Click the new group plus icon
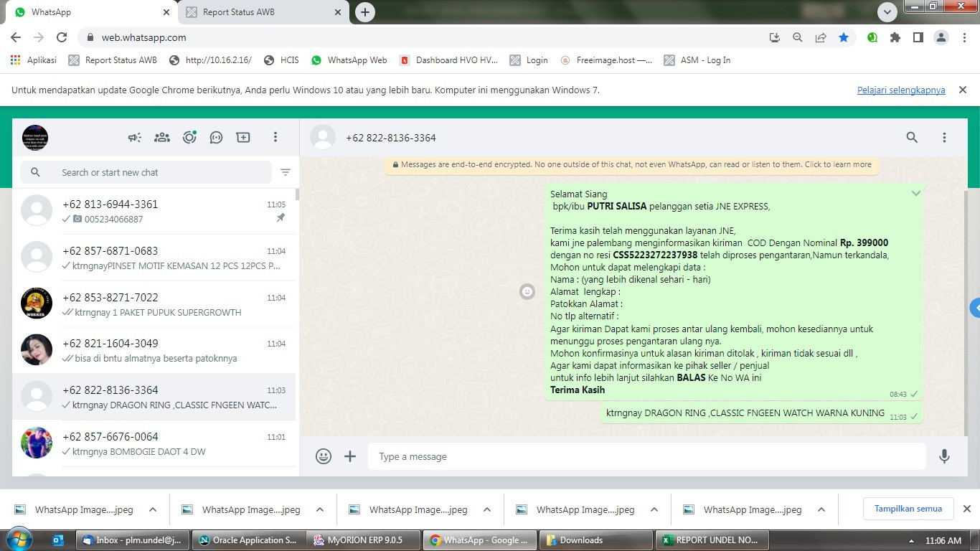The width and height of the screenshot is (980, 551). pos(243,137)
